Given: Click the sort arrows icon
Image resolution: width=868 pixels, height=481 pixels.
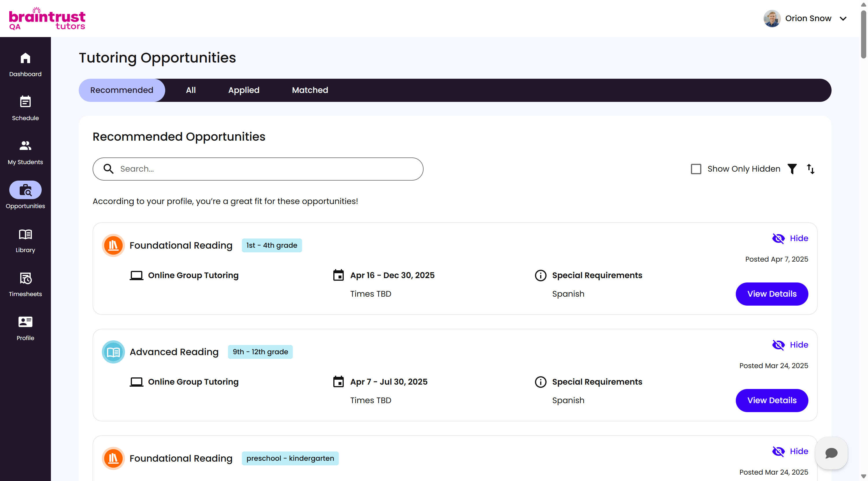Looking at the screenshot, I should [810, 169].
